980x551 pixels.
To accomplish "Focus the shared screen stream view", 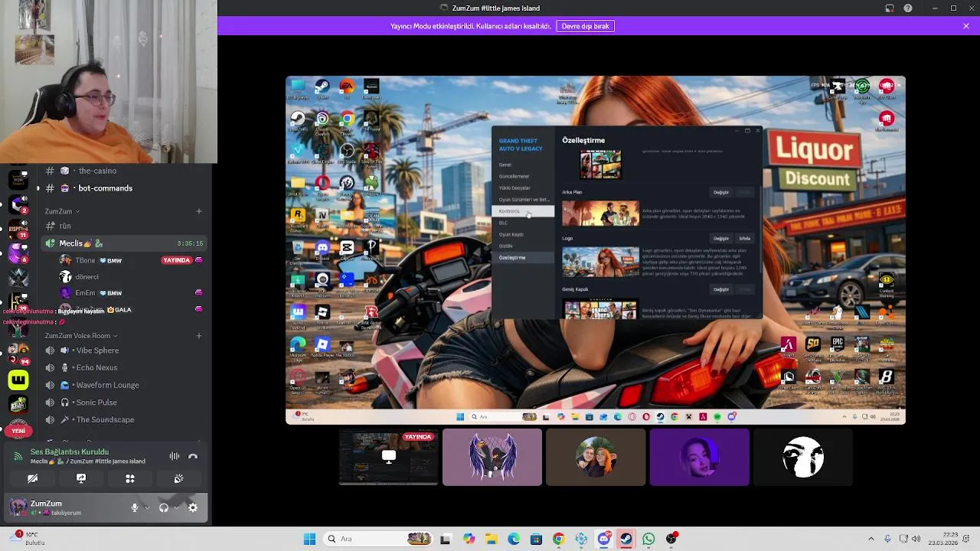I will coord(596,250).
